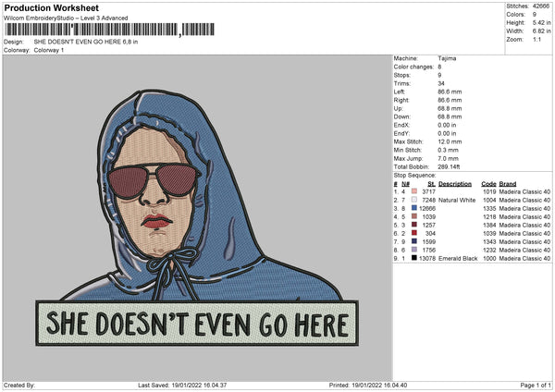Click the N# column header

tap(405, 183)
